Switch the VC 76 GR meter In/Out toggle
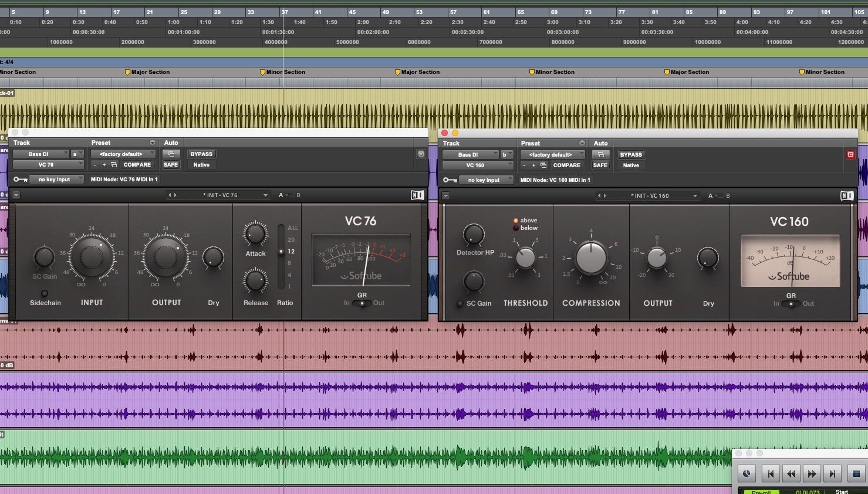868x494 pixels. pos(362,303)
